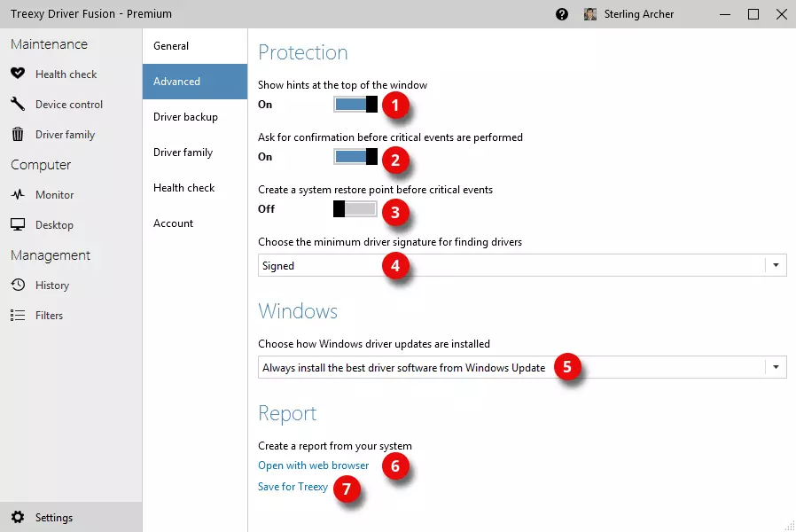Click the Always install best driver combo box

coord(522,368)
